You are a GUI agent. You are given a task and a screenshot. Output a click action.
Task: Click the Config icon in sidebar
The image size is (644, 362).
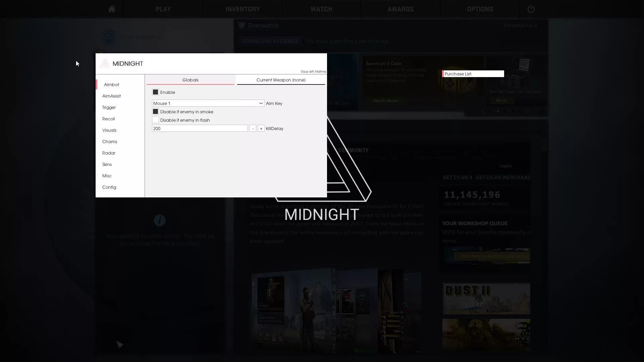(x=109, y=187)
